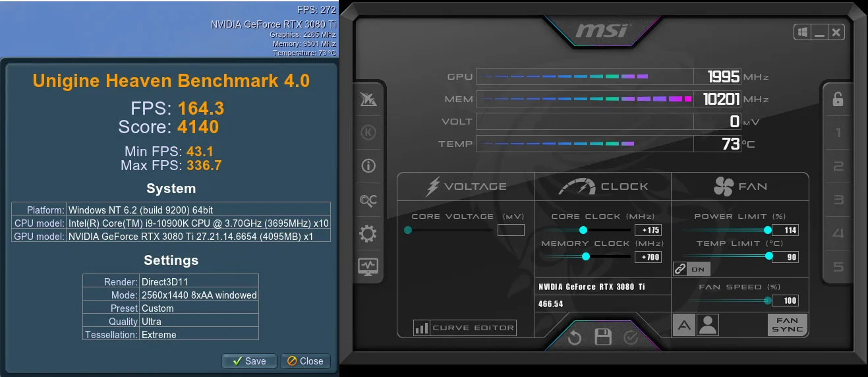Open Afterburner settings gear
Image resolution: width=868 pixels, height=377 pixels.
(x=368, y=233)
